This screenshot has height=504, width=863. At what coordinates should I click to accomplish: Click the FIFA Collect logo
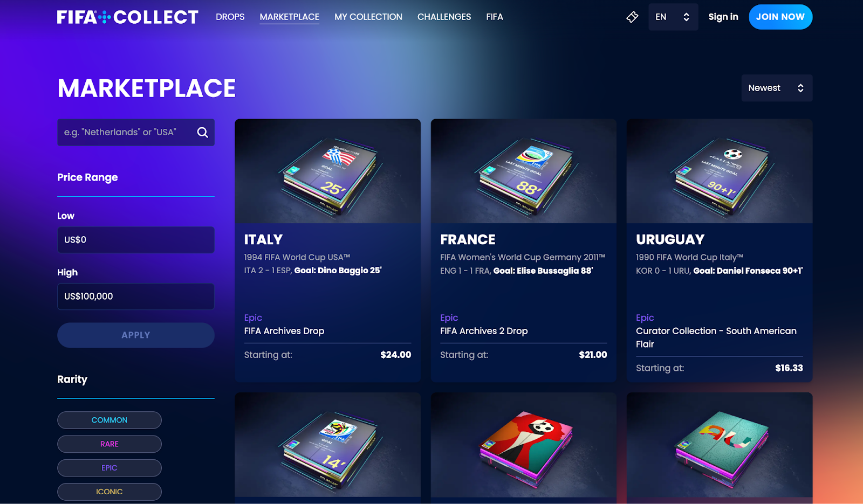(x=128, y=17)
